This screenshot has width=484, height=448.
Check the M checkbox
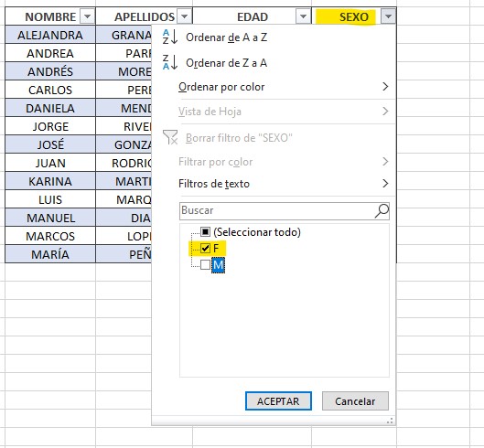pyautogui.click(x=205, y=265)
